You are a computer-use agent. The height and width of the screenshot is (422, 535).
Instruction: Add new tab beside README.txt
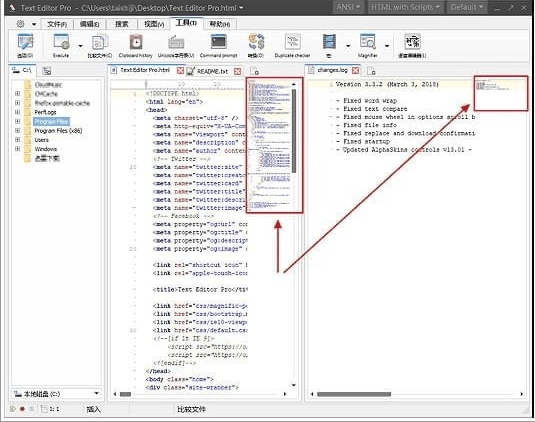[255, 71]
